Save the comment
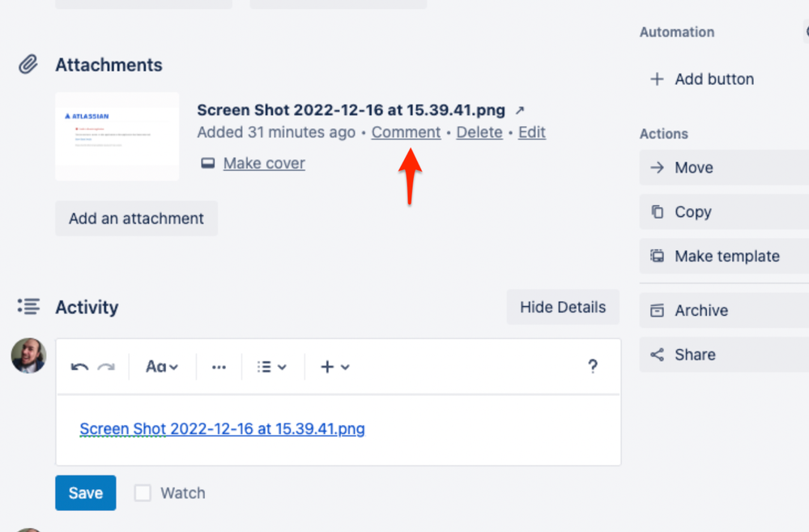This screenshot has height=532, width=809. click(86, 493)
